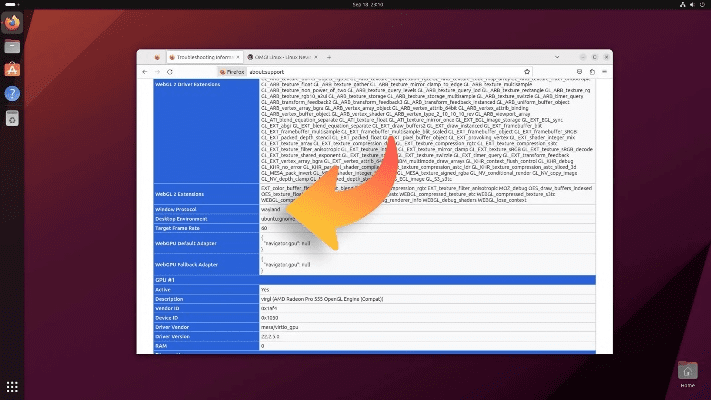711x400 pixels.
Task: Bookmark this page with the star icon
Action: 526,73
